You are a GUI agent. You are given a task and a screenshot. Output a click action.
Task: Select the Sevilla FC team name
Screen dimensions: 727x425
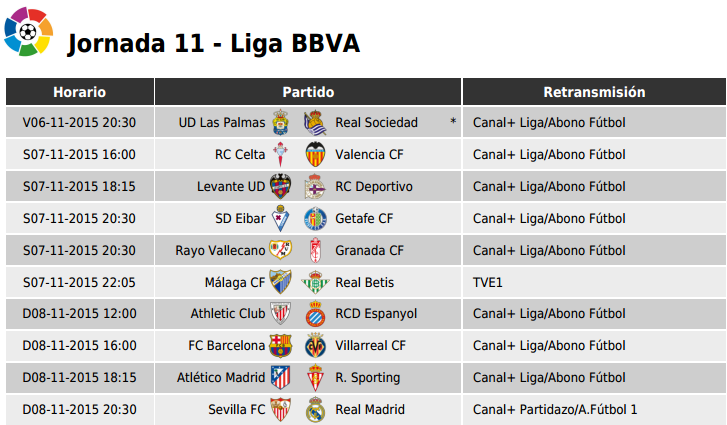[236, 410]
